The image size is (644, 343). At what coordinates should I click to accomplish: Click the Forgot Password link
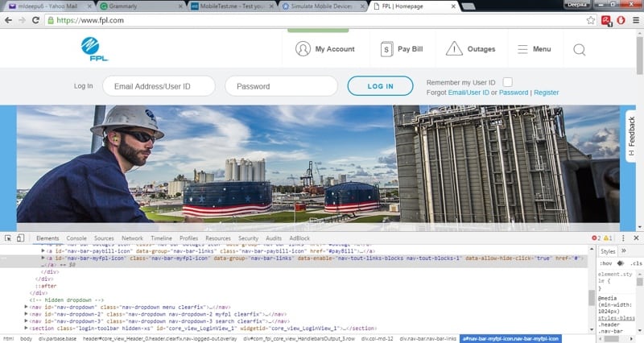tap(514, 93)
